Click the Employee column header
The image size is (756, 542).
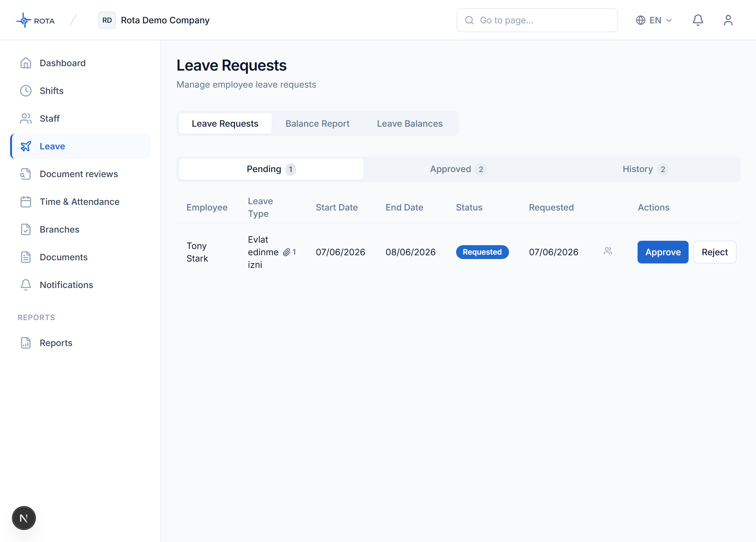click(207, 207)
